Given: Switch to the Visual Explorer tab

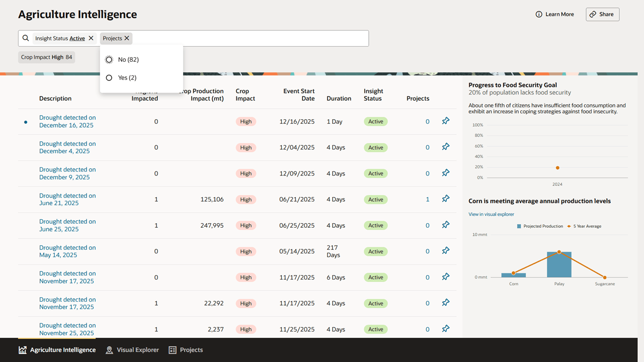Looking at the screenshot, I should tap(137, 349).
